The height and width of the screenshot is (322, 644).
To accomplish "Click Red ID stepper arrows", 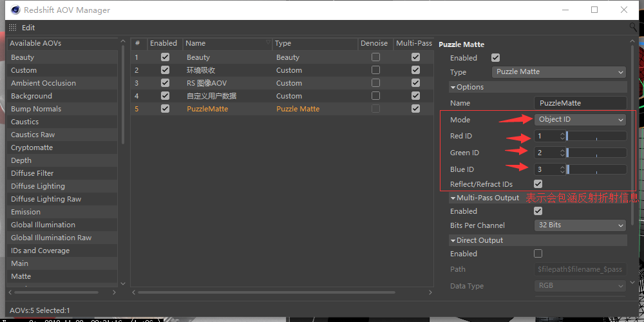I will tap(562, 136).
